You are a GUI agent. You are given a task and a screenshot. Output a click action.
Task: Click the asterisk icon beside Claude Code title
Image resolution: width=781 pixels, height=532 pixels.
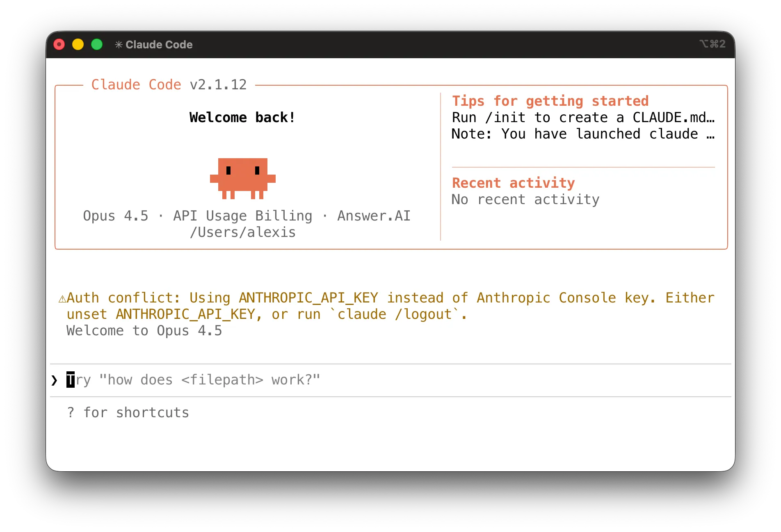pos(119,44)
